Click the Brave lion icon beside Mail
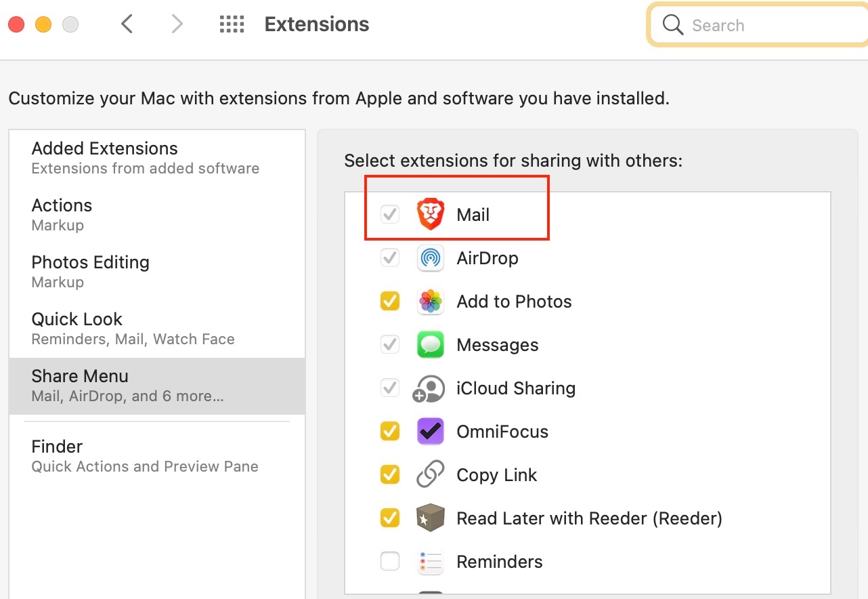Screen dimensions: 868x599 click(x=430, y=215)
